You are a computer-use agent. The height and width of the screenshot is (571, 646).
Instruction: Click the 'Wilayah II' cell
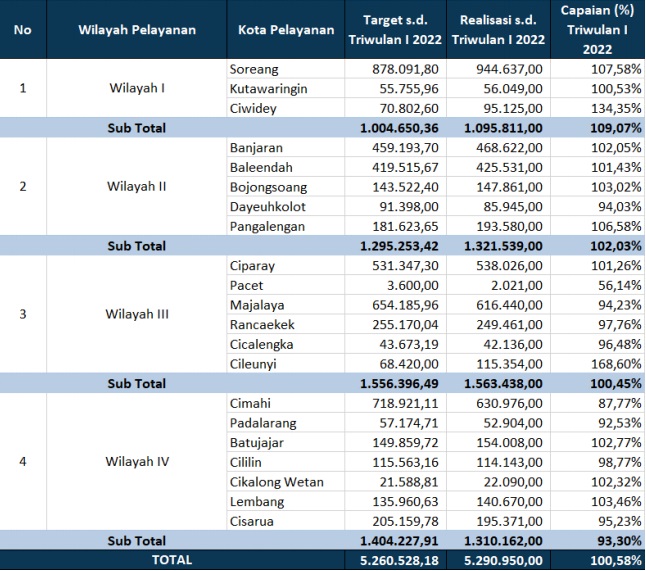pyautogui.click(x=137, y=187)
